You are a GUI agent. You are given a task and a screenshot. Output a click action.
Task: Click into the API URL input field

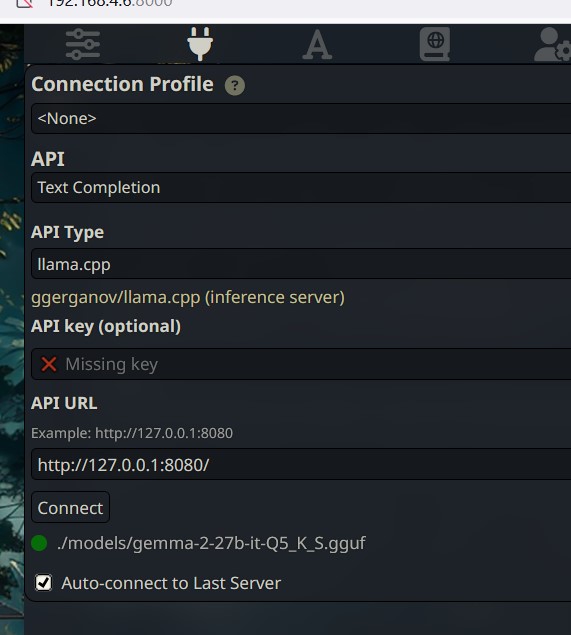pos(301,465)
